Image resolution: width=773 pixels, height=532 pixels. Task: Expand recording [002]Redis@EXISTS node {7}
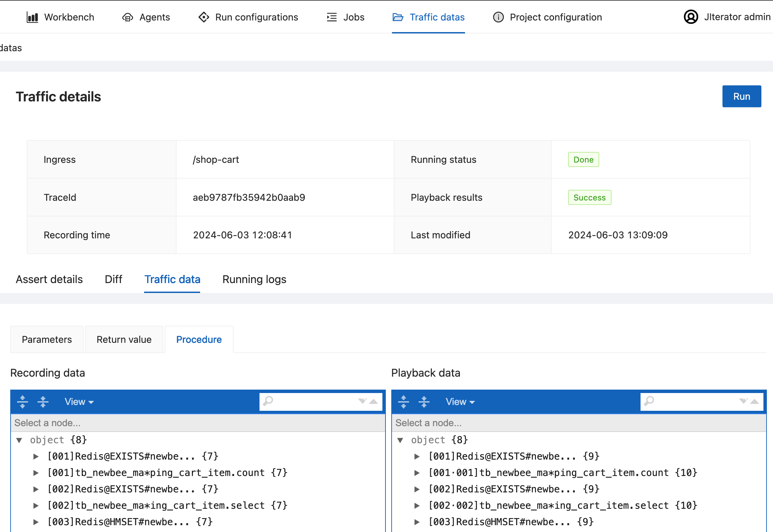(x=36, y=489)
